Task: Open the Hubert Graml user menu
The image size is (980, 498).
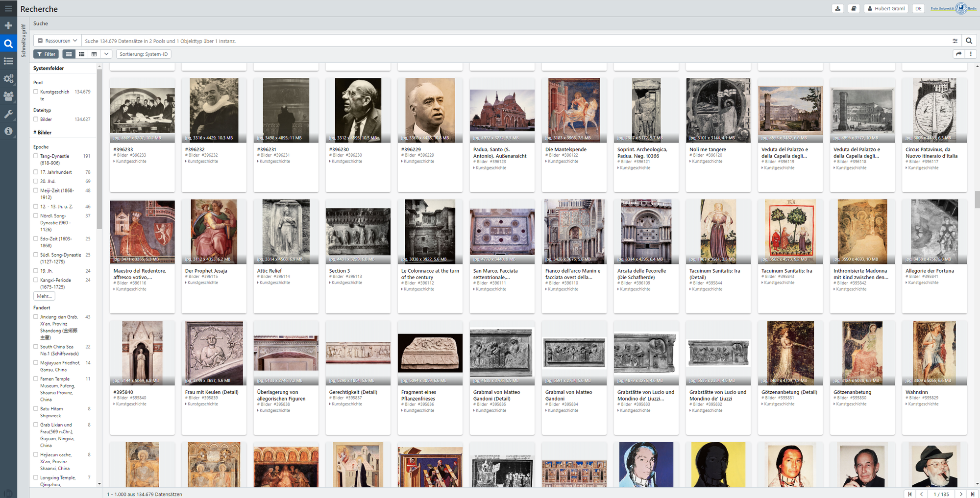Action: [x=886, y=8]
